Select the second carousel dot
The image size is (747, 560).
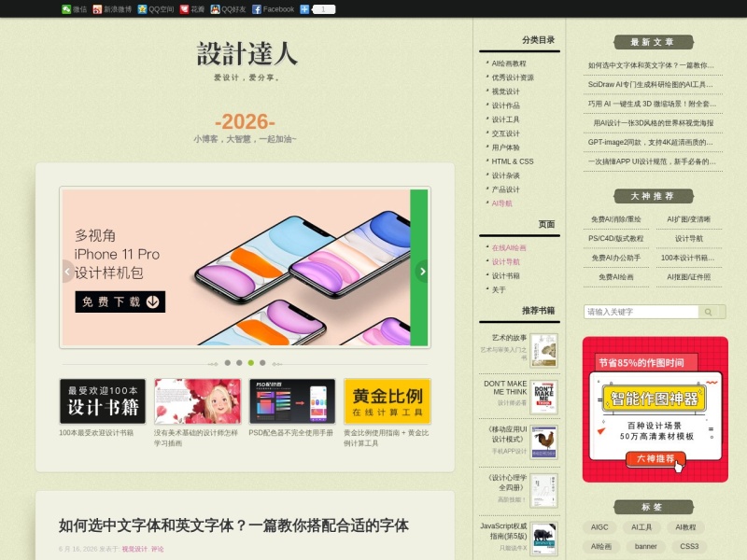(x=239, y=363)
